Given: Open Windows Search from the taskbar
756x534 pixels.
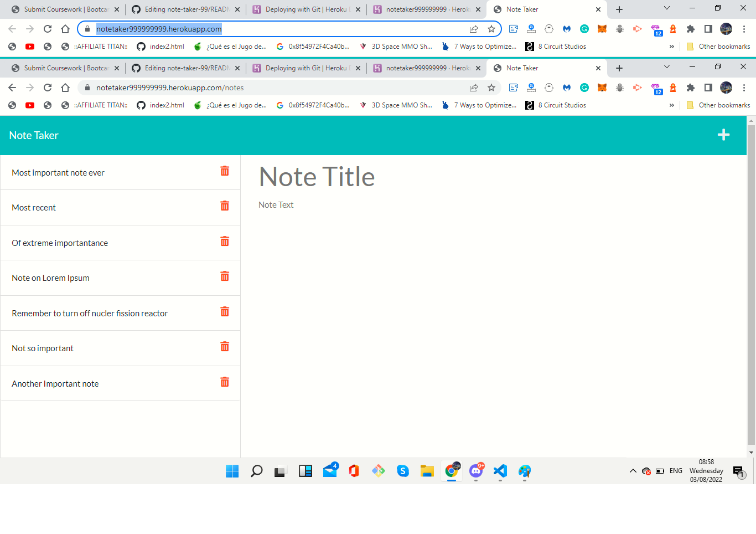Looking at the screenshot, I should click(256, 471).
